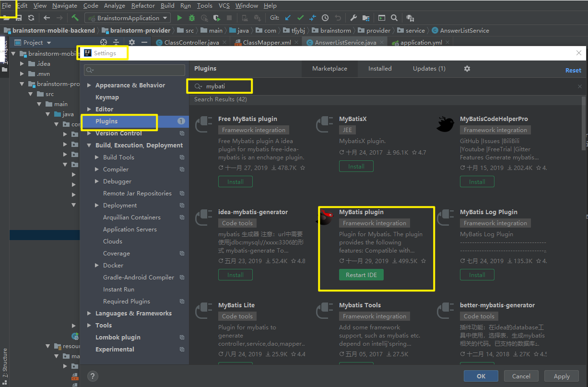The height and width of the screenshot is (387, 588).
Task: Click Restart IDE for MyBatis plugin
Action: click(x=361, y=275)
